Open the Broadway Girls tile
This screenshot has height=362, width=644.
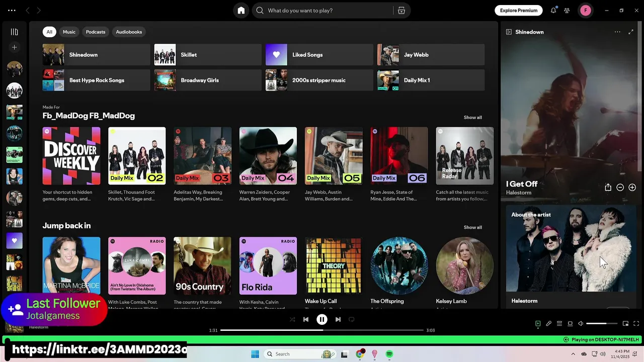[208, 80]
